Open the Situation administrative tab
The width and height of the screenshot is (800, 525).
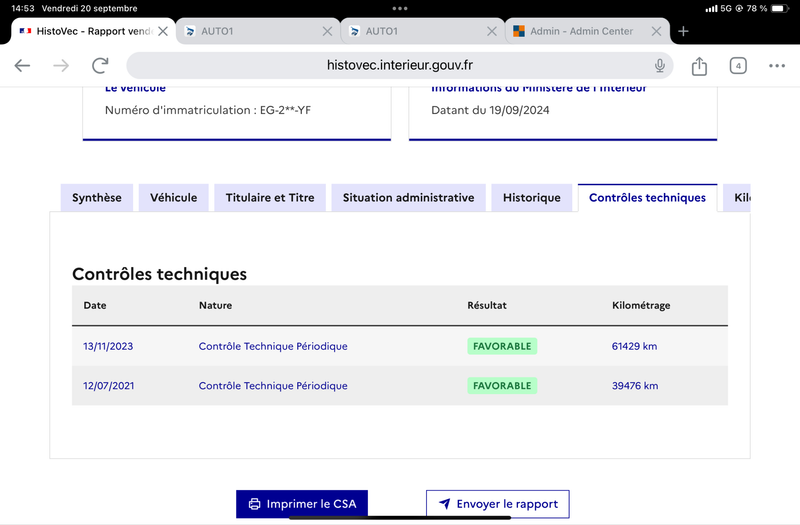(x=408, y=197)
